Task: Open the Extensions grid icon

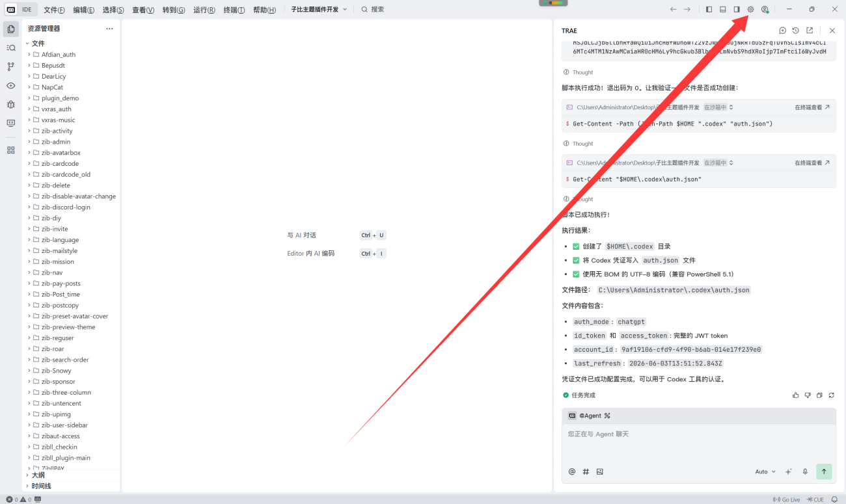Action: click(x=10, y=150)
